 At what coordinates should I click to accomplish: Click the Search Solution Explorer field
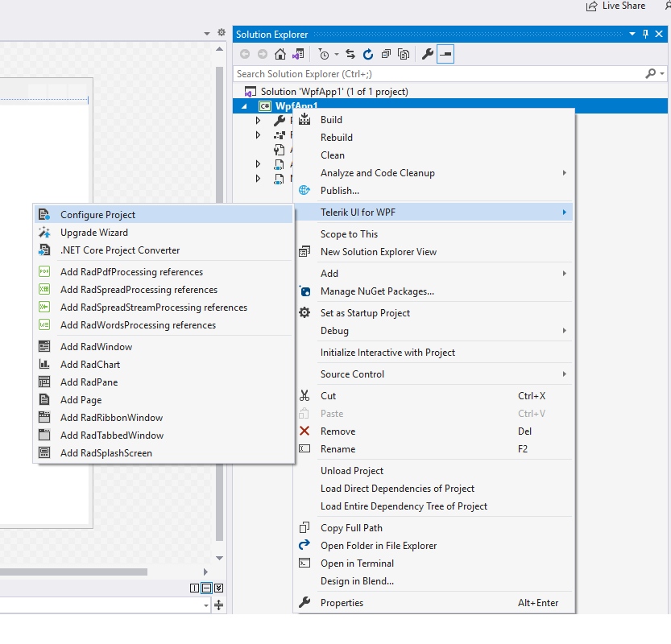click(x=439, y=74)
